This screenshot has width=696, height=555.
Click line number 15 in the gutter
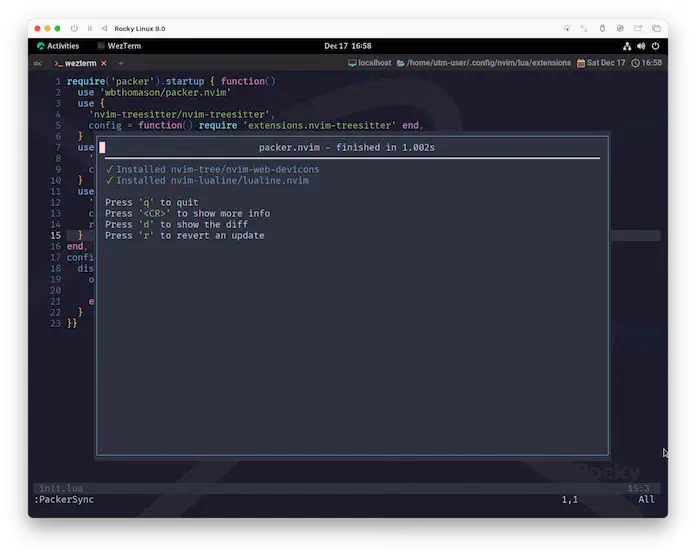[55, 235]
